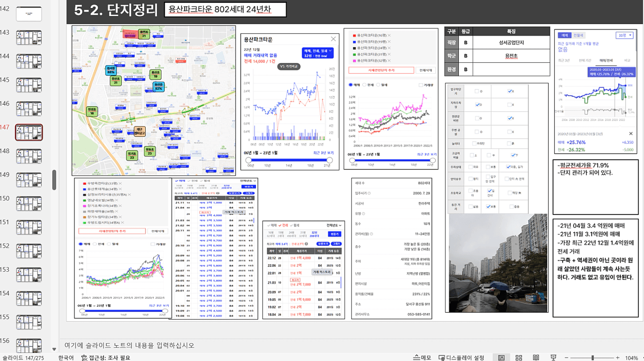This screenshot has height=361, width=644.
Task: Click the thumbnail pane scroll-down arrow
Action: click(x=54, y=349)
